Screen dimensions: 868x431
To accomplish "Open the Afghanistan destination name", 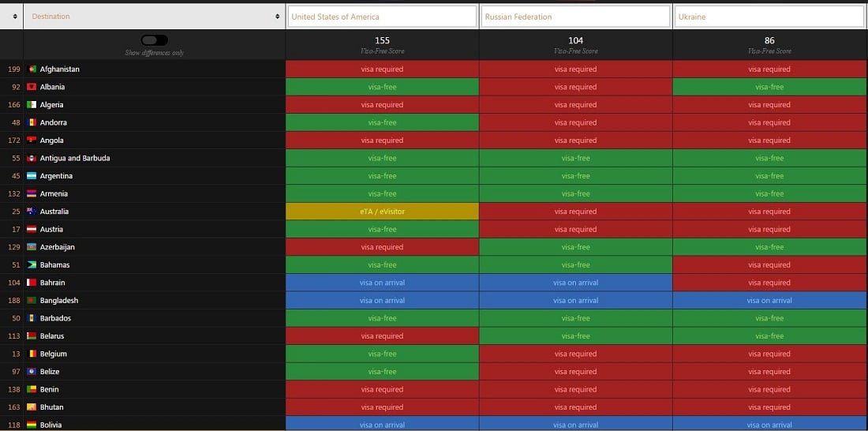I will (x=60, y=69).
